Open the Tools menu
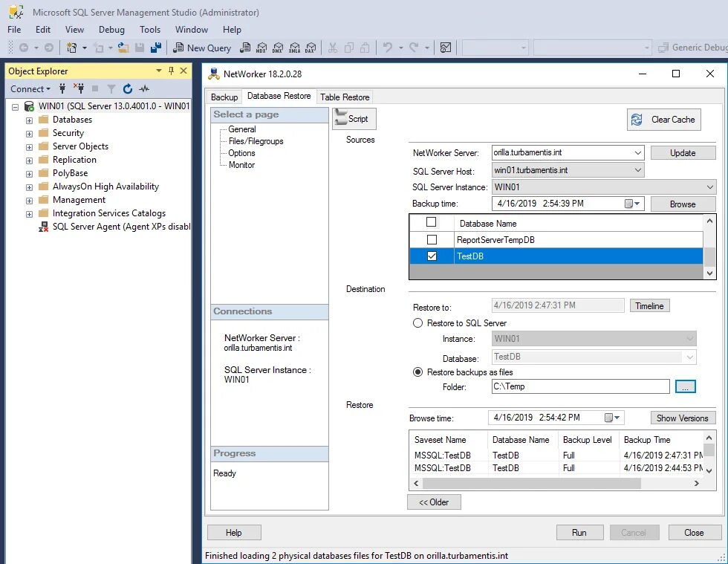 [x=150, y=29]
